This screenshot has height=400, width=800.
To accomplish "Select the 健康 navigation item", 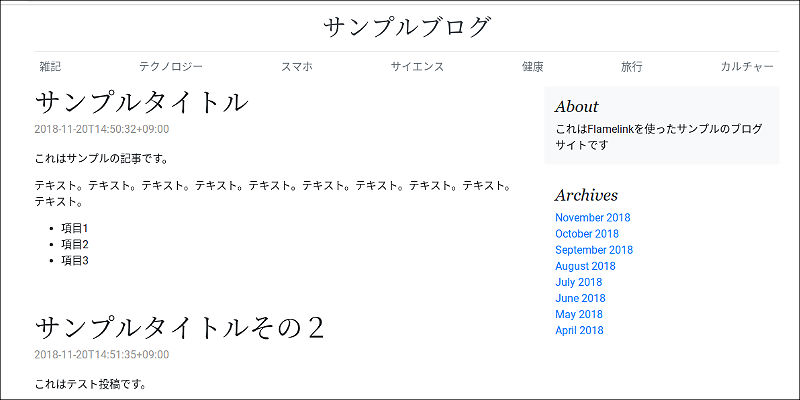I will 533,67.
